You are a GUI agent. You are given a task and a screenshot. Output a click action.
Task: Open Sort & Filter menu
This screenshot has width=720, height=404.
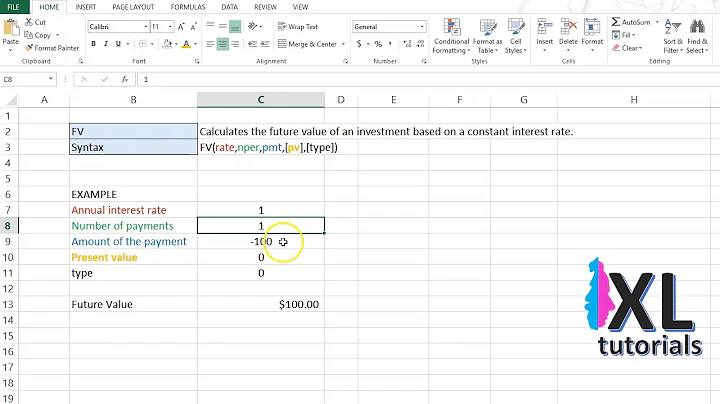pos(673,37)
